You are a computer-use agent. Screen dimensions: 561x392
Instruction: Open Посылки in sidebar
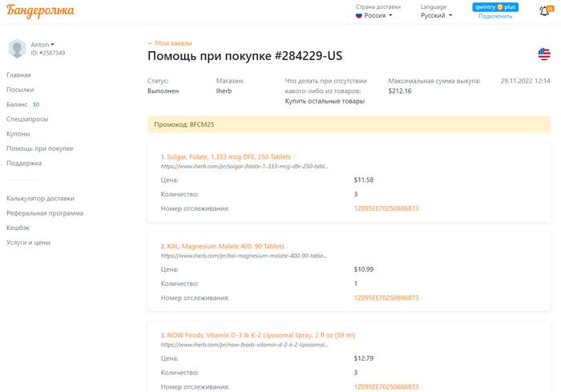(20, 90)
